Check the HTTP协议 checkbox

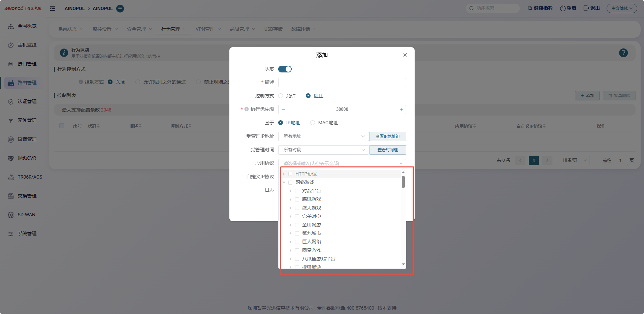tap(290, 174)
